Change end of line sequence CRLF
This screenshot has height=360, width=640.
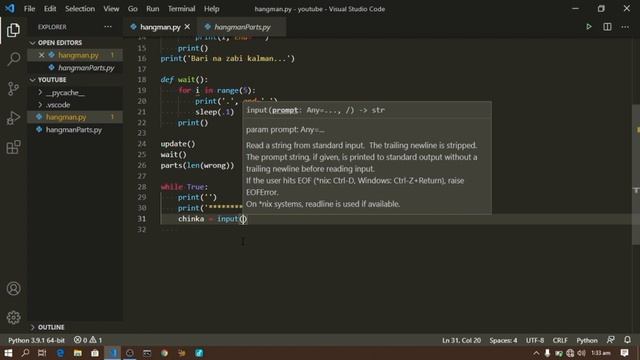(x=560, y=340)
